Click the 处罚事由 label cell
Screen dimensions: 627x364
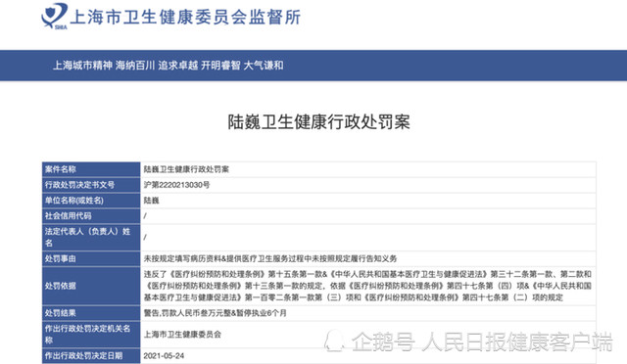91,259
